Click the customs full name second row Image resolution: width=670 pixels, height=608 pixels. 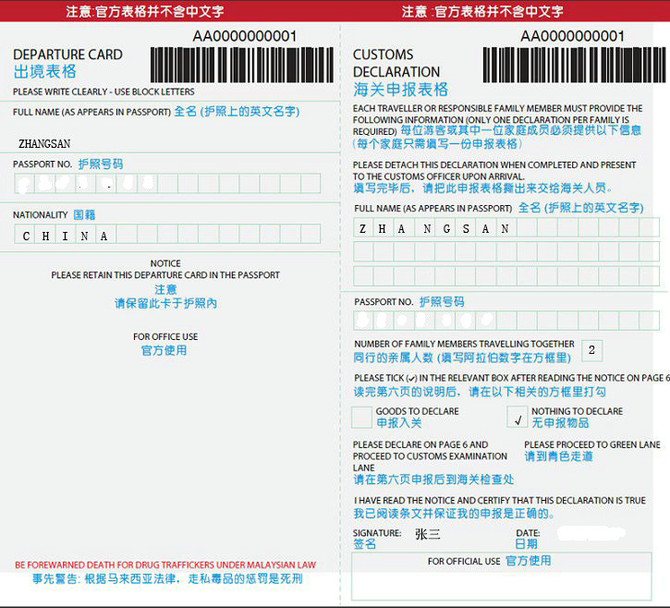506,251
